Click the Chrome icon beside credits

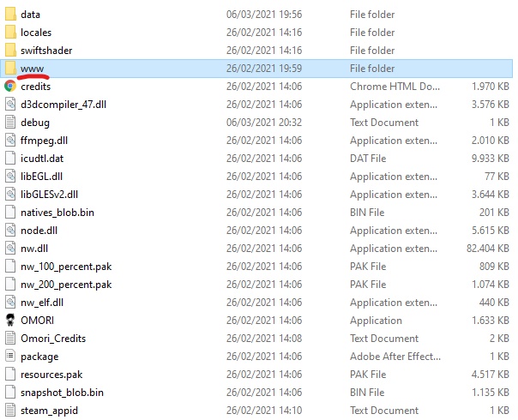click(10, 87)
